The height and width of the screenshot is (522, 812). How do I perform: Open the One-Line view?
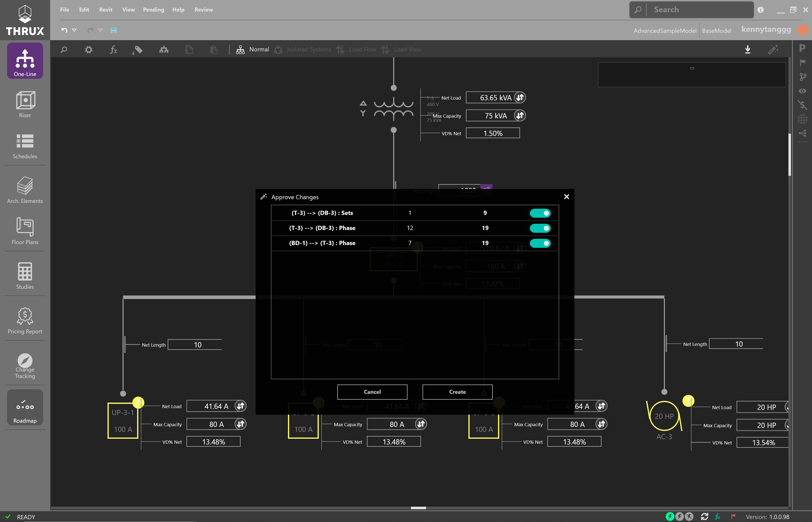pos(25,61)
